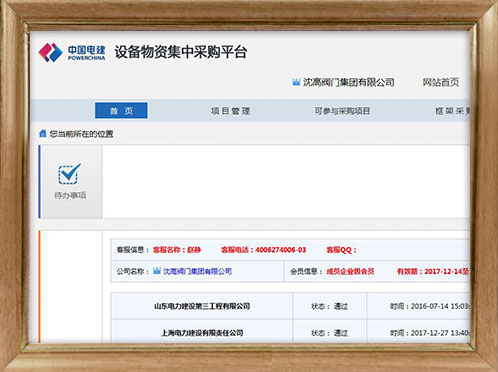Click 沈高阀门集团有限公司 in the header

(349, 82)
